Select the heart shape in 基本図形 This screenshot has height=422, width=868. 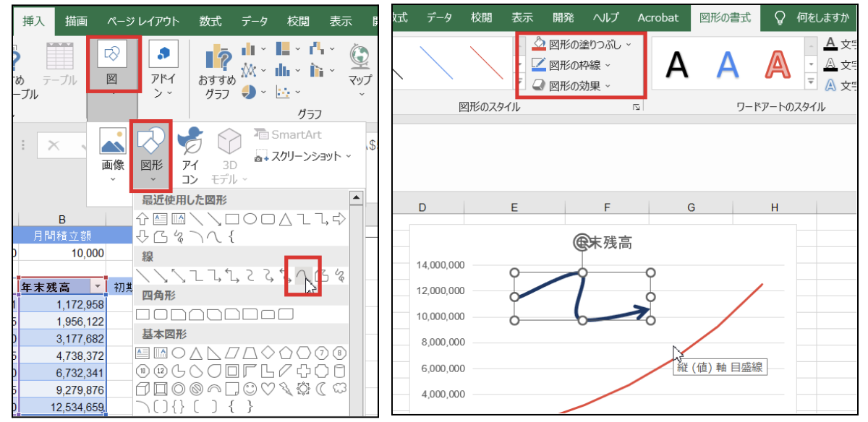tap(267, 389)
